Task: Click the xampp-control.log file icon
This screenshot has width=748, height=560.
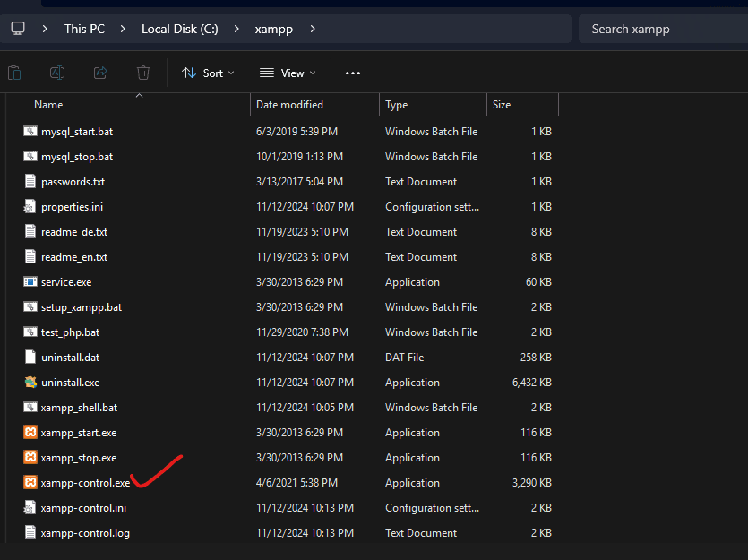Action: (x=30, y=533)
